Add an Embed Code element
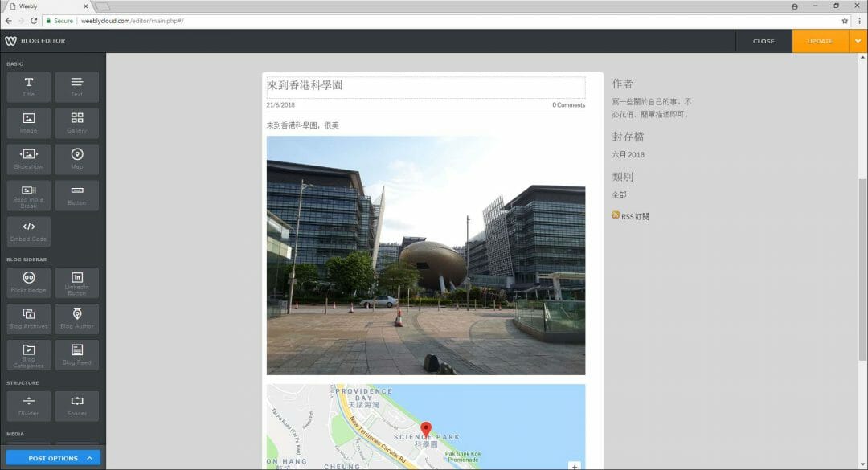Viewport: 868px width, 470px height. tap(28, 231)
